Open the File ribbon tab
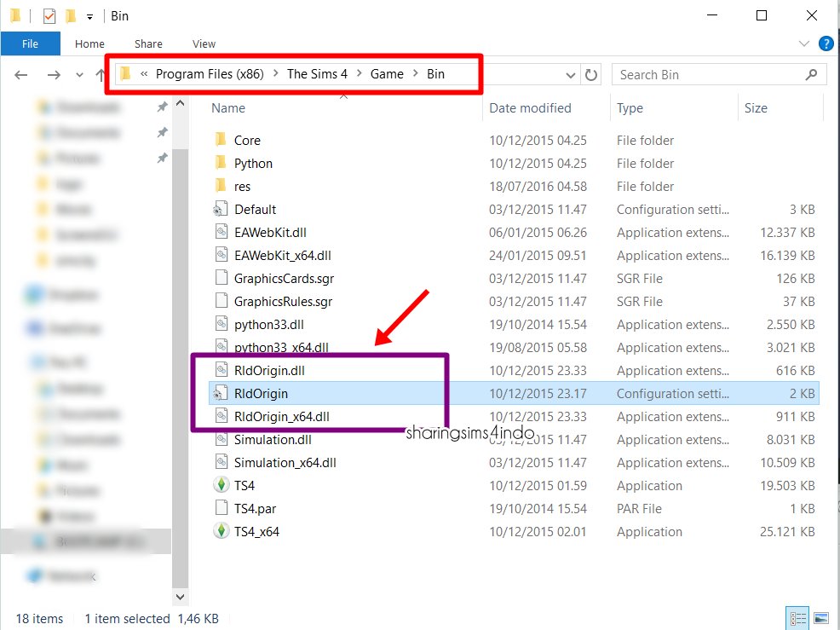Viewport: 840px width, 630px height. pos(30,44)
